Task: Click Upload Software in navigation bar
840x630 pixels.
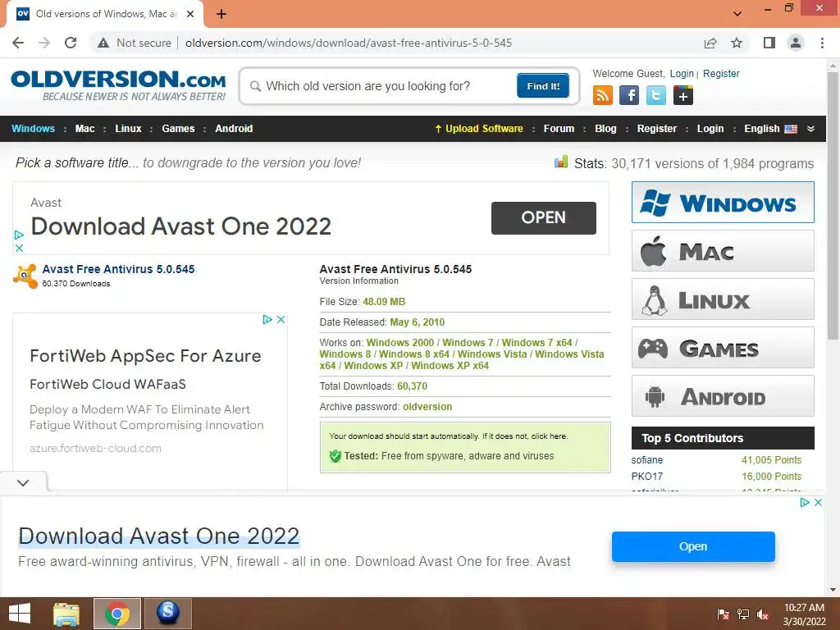Action: pos(479,129)
